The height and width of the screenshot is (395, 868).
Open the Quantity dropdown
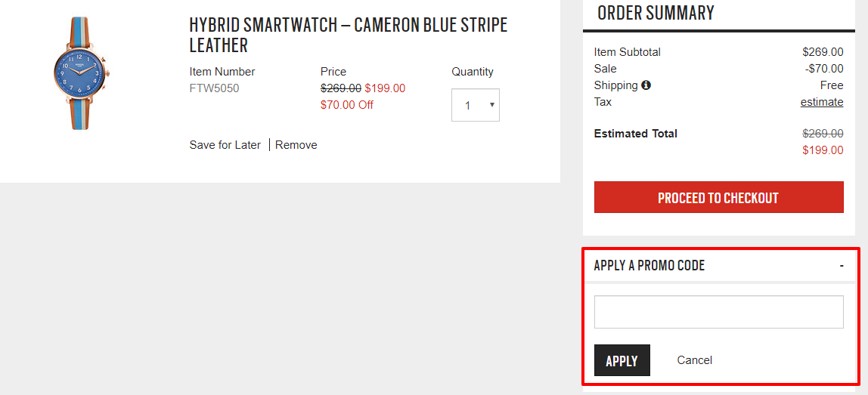click(476, 105)
